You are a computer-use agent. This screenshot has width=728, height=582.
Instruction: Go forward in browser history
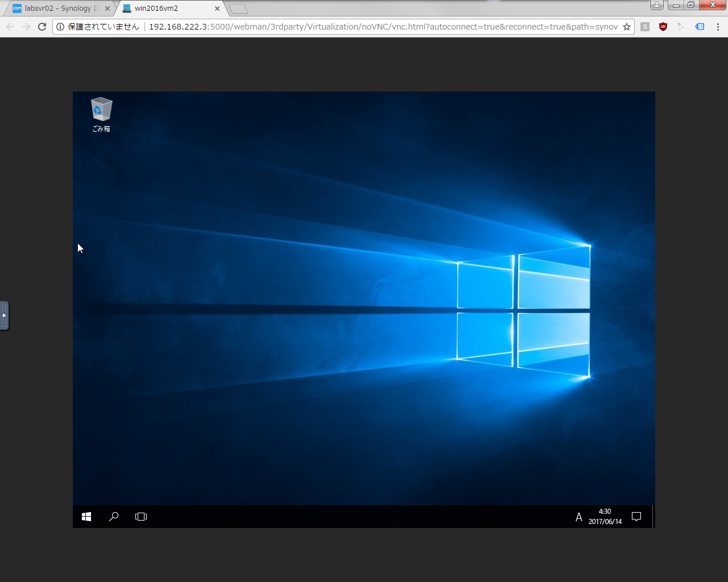26,27
